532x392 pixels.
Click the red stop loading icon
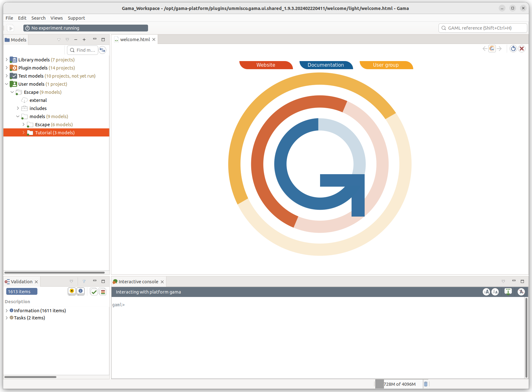[522, 49]
